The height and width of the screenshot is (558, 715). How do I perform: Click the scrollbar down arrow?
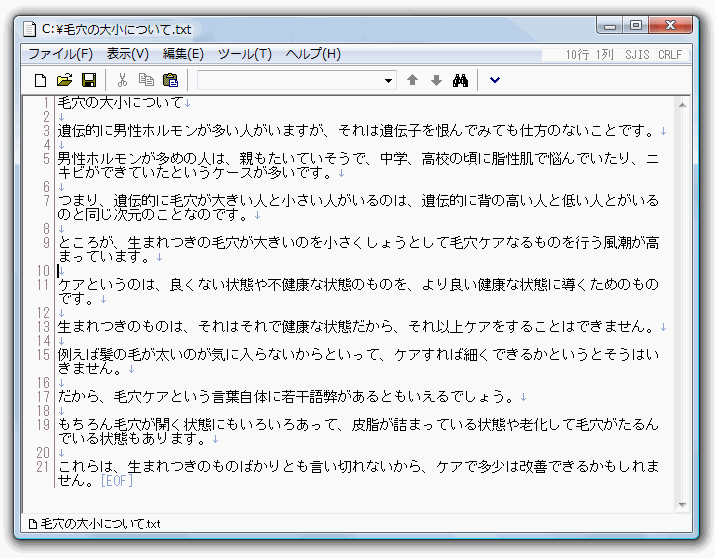point(682,505)
